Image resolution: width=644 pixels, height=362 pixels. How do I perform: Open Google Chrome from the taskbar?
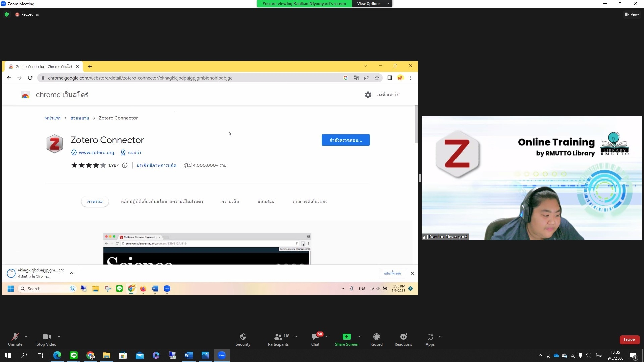click(x=90, y=355)
